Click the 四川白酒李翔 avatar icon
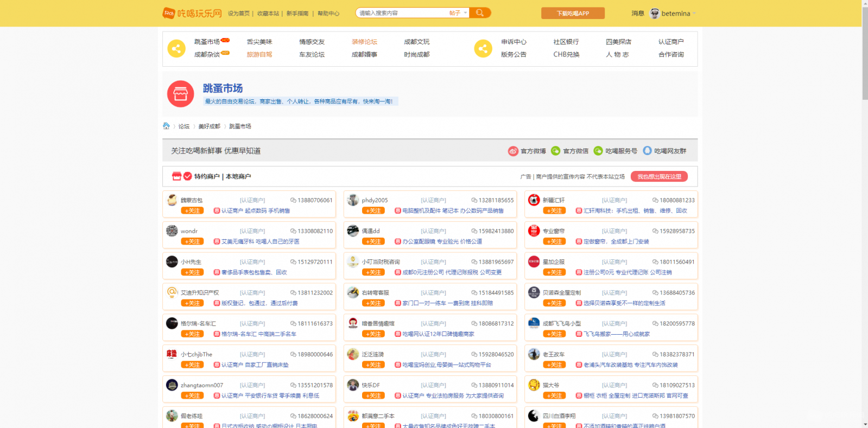Screen dimensions: 868x428 pyautogui.click(x=534, y=416)
